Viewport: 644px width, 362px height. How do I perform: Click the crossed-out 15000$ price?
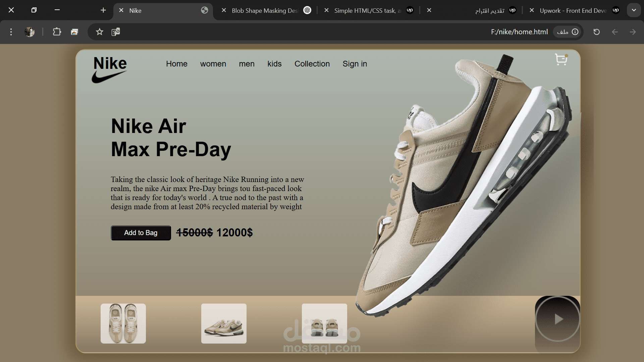pos(195,232)
